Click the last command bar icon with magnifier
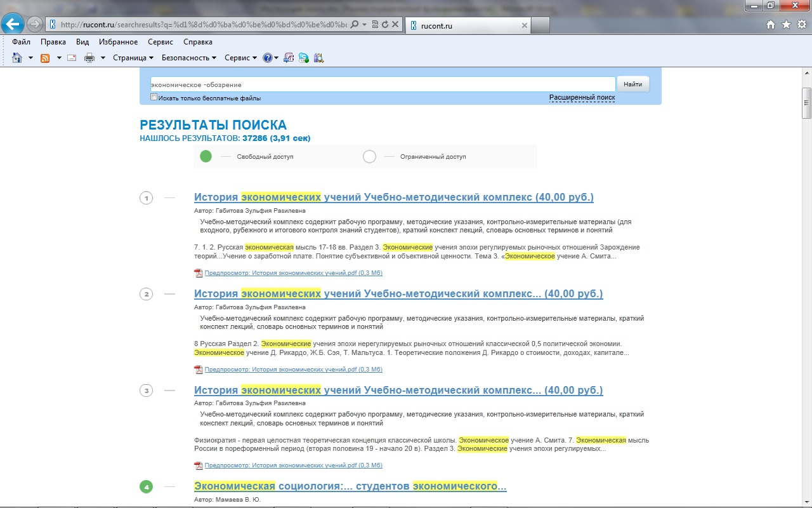This screenshot has height=508, width=812. click(319, 58)
